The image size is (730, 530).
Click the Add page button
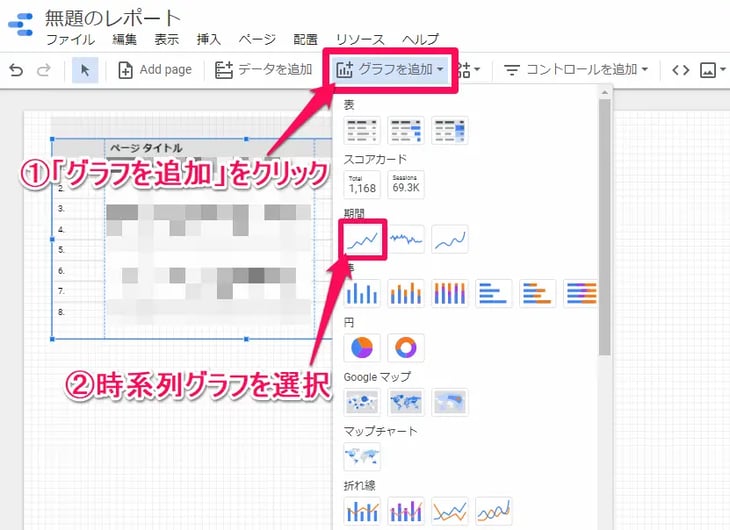(x=154, y=70)
